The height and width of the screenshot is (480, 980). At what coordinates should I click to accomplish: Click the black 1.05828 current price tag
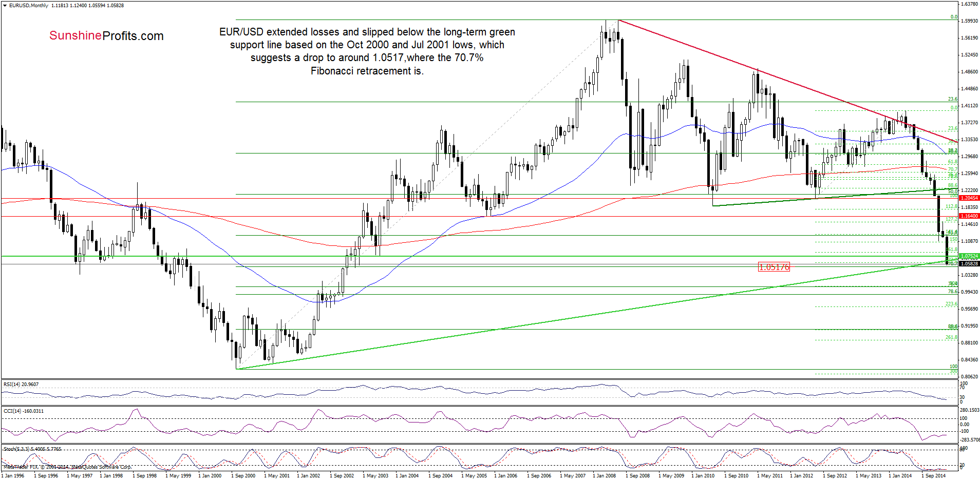970,264
